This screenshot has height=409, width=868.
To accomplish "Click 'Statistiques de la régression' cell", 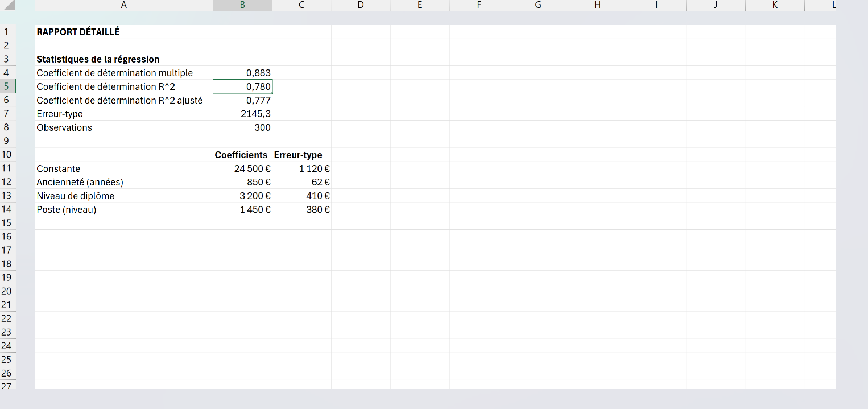I will [x=124, y=59].
